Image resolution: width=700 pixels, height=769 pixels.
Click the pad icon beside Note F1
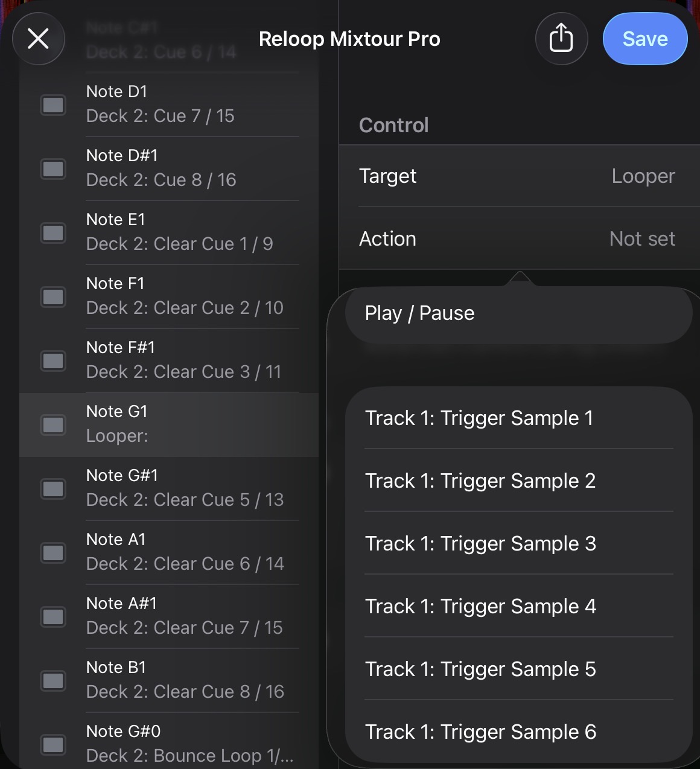(x=53, y=297)
